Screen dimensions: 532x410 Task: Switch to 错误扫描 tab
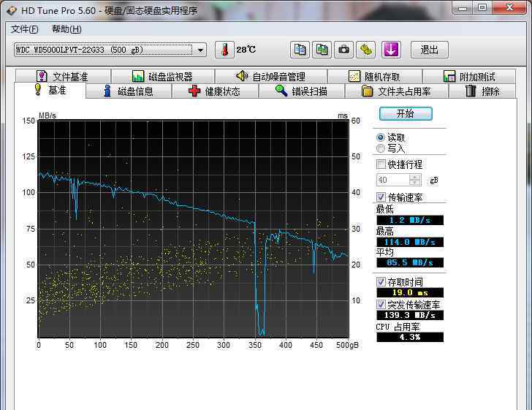(302, 91)
